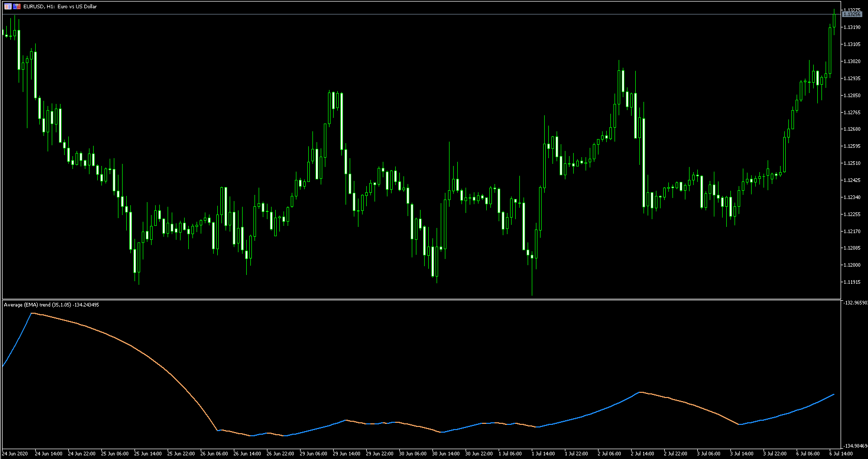This screenshot has width=868, height=459.
Task: Select the indicator line peak at 2 Jul 14:00
Action: [640, 392]
